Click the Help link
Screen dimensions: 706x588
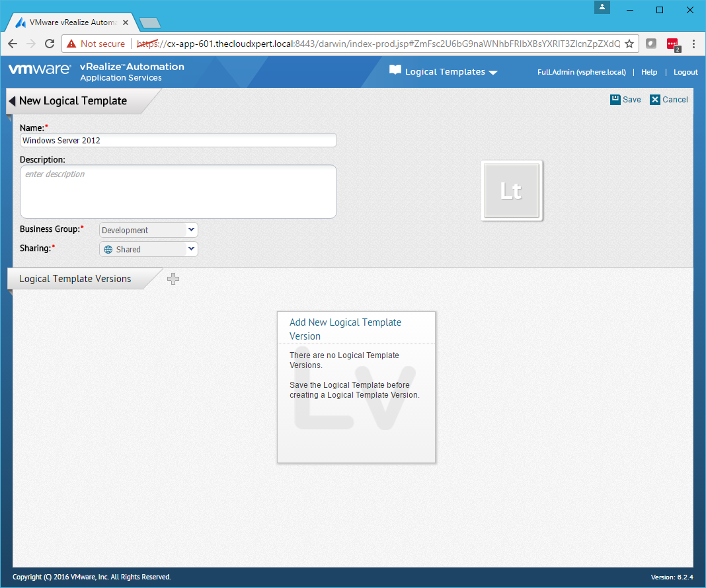(649, 72)
